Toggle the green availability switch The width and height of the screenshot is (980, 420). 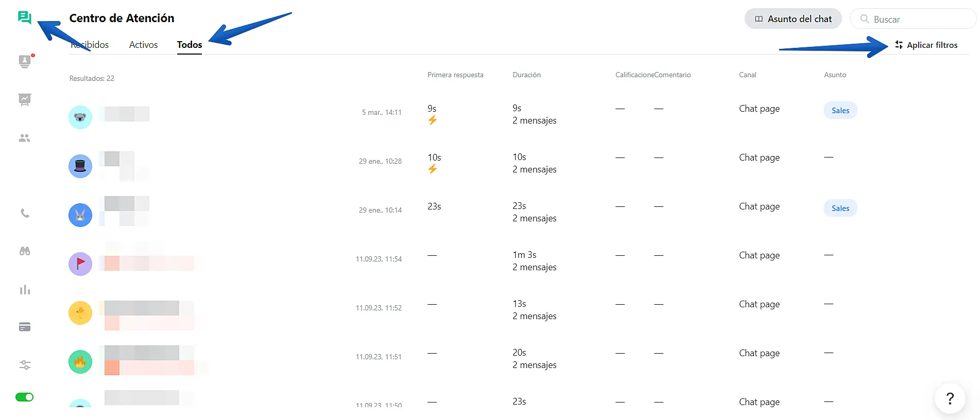(24, 397)
